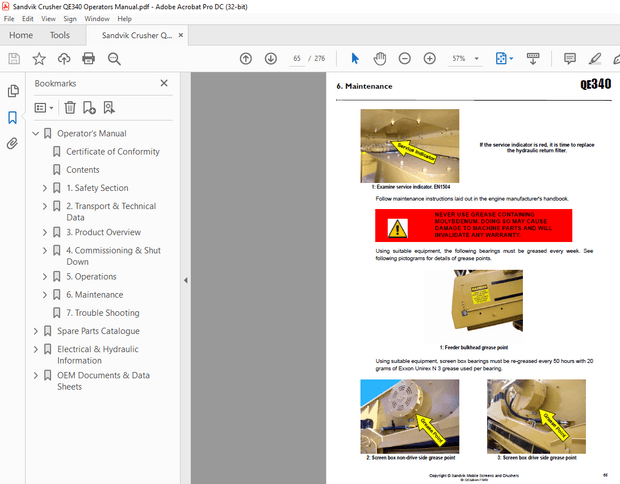Open the Spare Parts Catalogue bookmark
This screenshot has height=484, width=620.
click(98, 331)
